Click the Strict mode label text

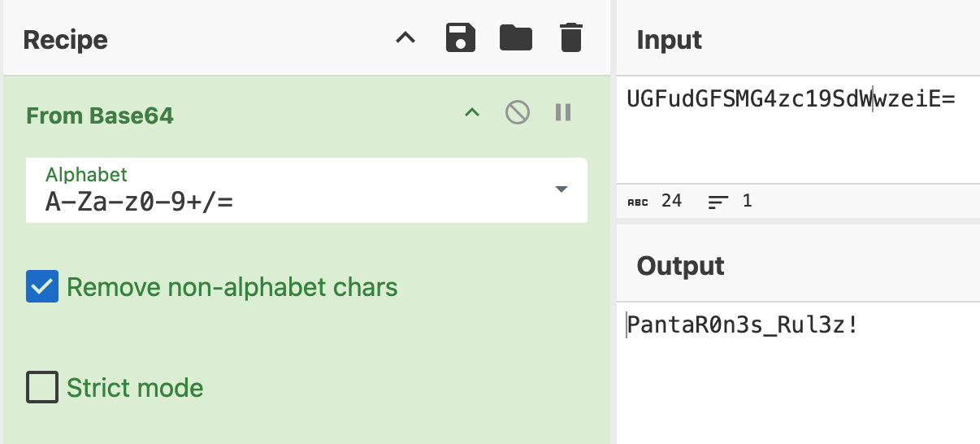coord(135,388)
